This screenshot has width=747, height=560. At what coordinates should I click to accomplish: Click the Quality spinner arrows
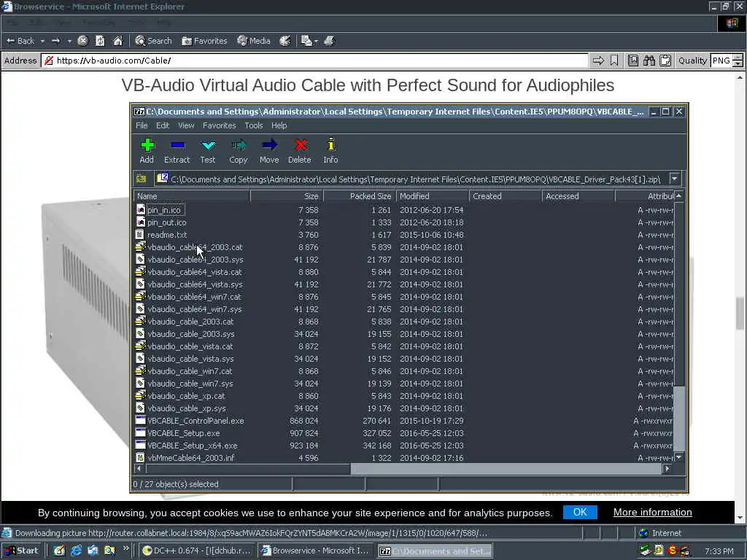coord(738,61)
